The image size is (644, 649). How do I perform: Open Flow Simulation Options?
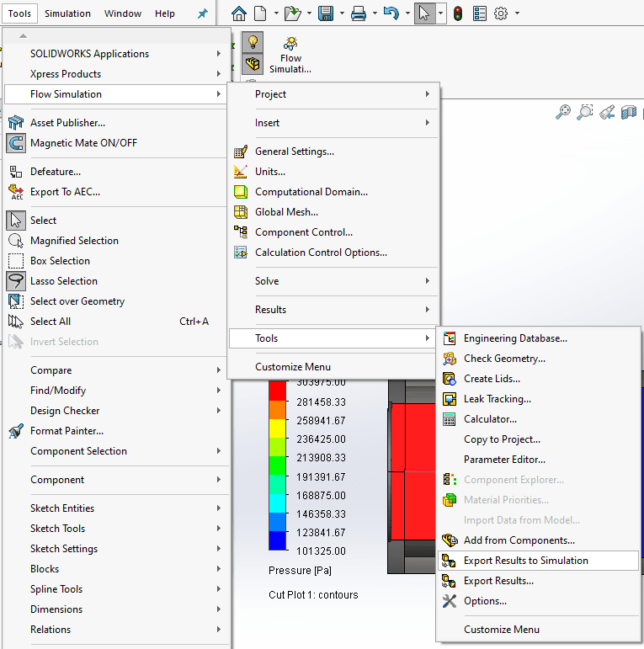pyautogui.click(x=538, y=601)
